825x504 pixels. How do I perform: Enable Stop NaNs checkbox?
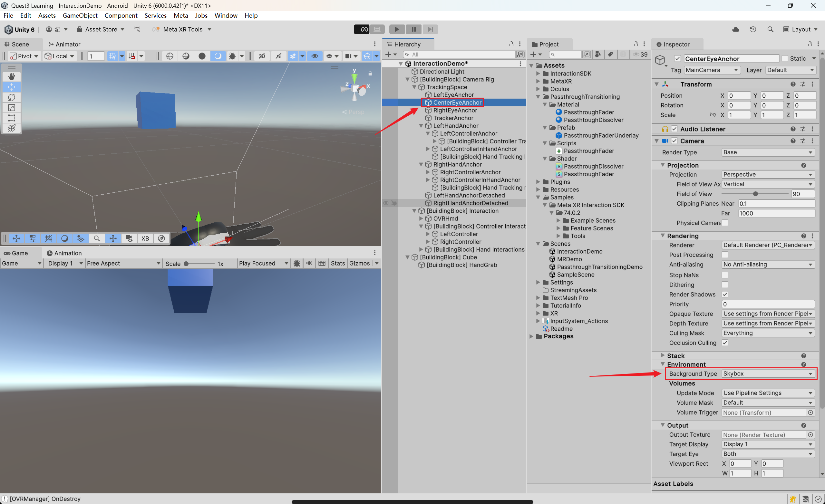(x=725, y=275)
